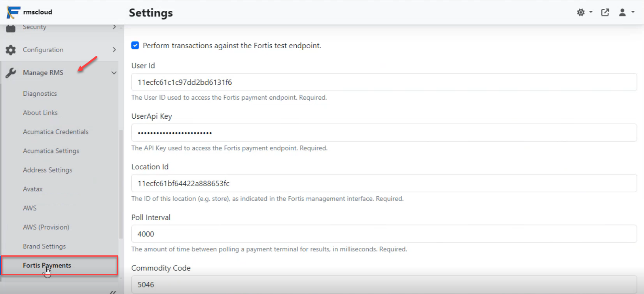Open Address Settings menu item
Screen dimensions: 644x294
pyautogui.click(x=47, y=170)
